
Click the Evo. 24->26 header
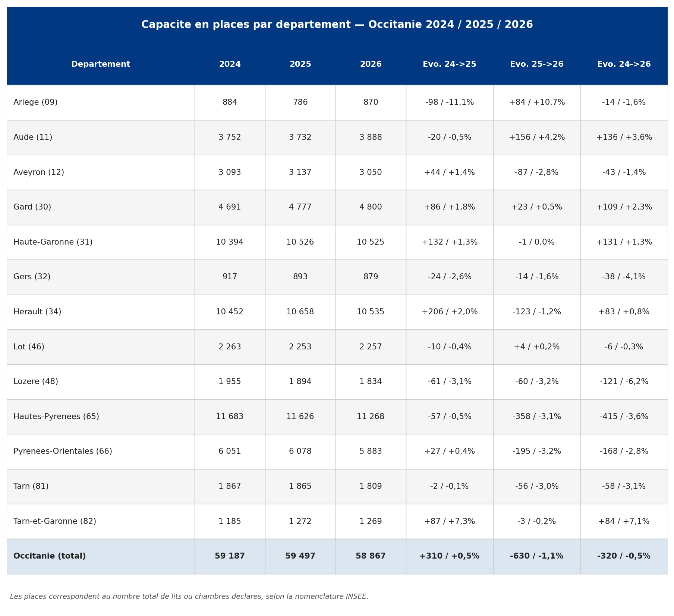click(624, 64)
